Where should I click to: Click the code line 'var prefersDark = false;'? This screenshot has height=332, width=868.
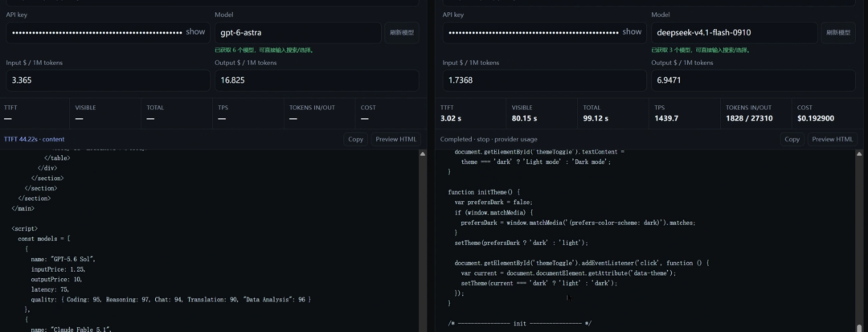[493, 202]
